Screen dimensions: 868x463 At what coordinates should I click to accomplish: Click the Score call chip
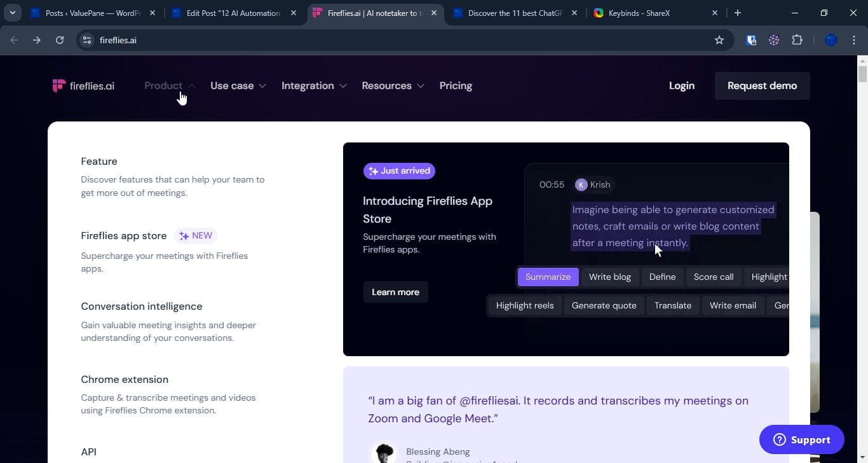point(714,277)
